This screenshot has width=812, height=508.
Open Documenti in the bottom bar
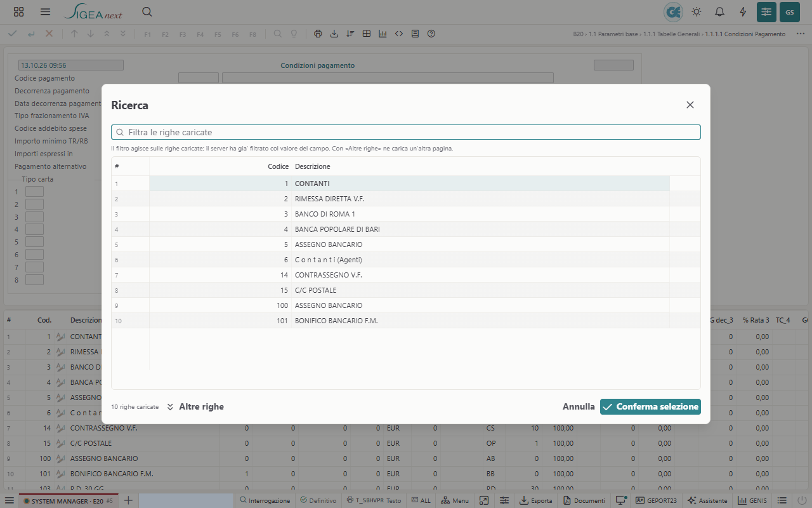tap(584, 500)
